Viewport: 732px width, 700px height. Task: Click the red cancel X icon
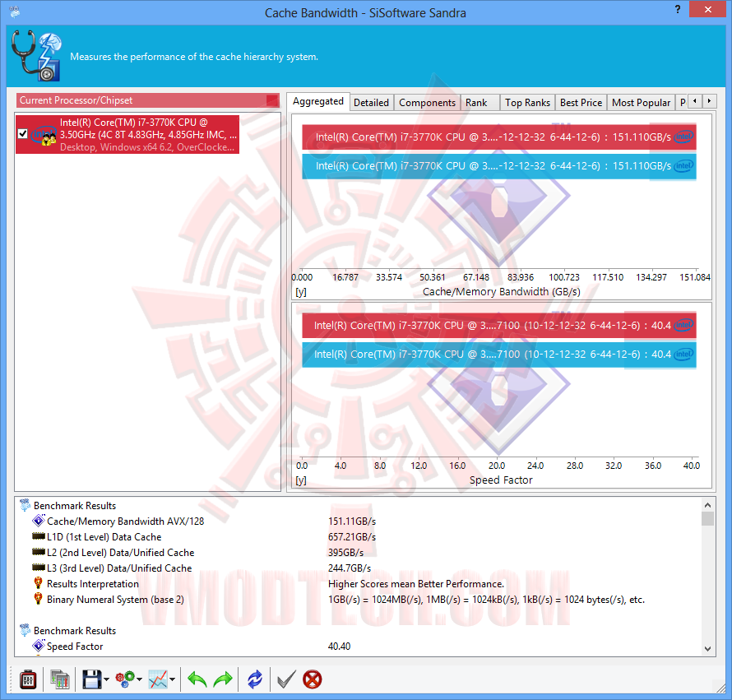click(313, 679)
